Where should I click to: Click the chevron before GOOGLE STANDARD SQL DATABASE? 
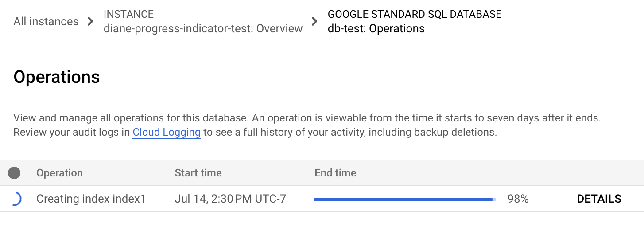click(x=314, y=21)
